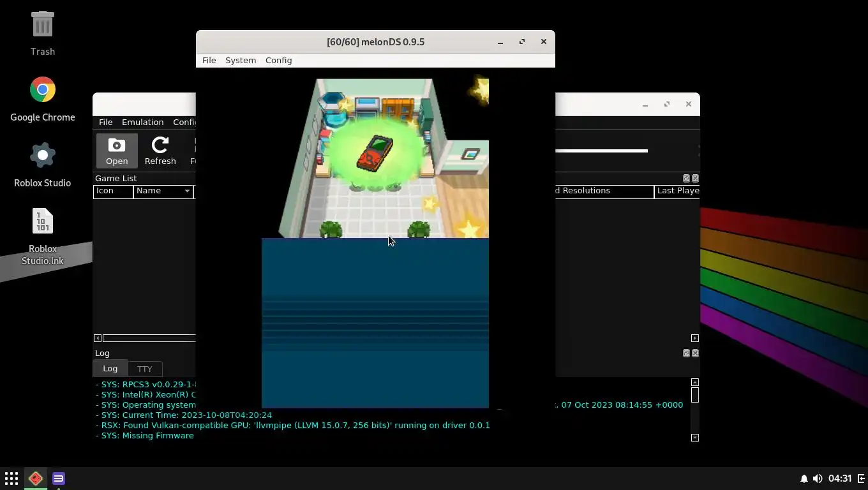Float the Log panel
868x490 pixels.
[686, 353]
